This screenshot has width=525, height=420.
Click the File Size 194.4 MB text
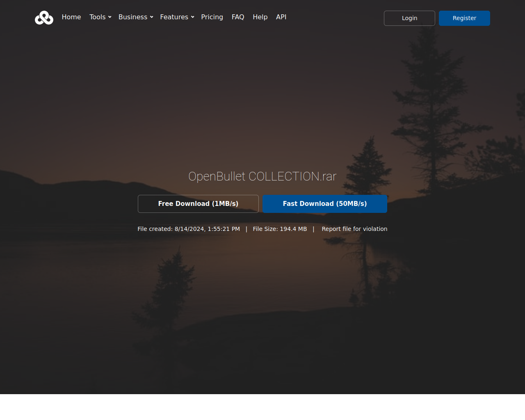(280, 229)
